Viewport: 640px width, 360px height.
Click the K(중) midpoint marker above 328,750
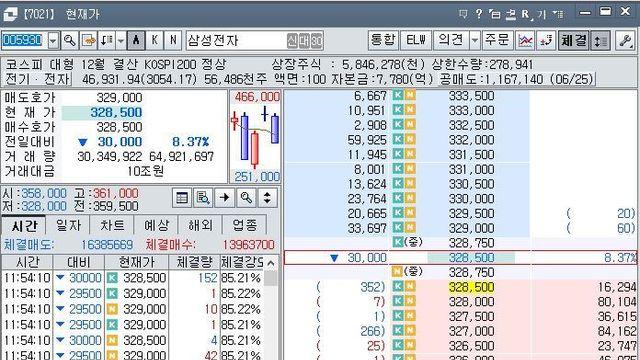(x=407, y=242)
